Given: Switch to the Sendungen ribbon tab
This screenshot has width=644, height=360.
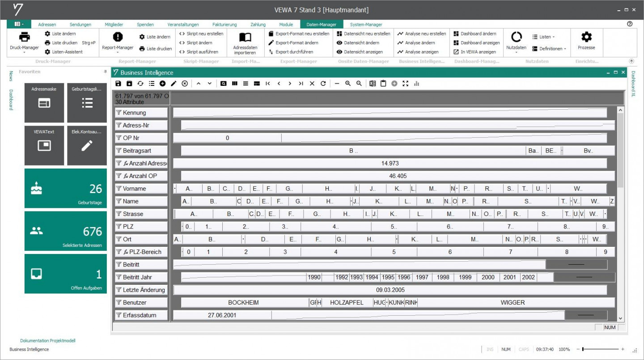Looking at the screenshot, I should coord(80,25).
